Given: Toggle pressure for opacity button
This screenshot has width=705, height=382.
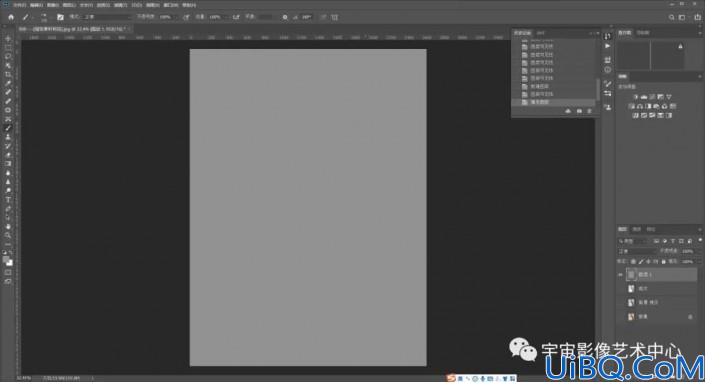Looking at the screenshot, I should [x=186, y=17].
